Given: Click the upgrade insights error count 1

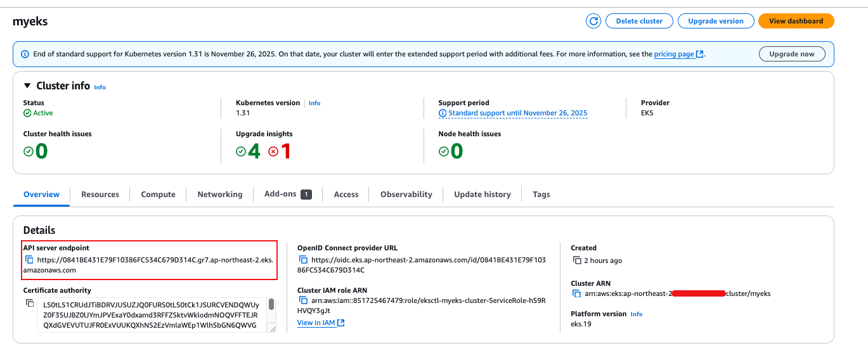Looking at the screenshot, I should pos(286,151).
